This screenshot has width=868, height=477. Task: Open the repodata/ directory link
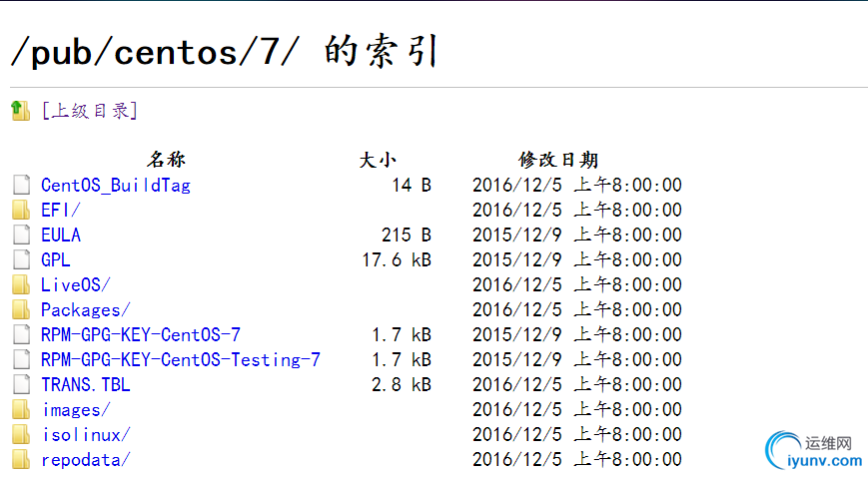85,460
